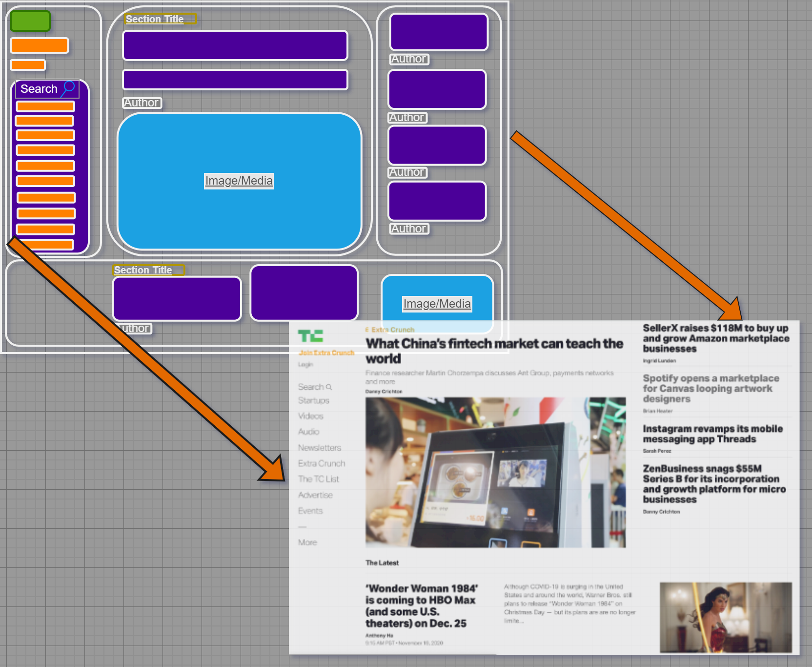This screenshot has height=667, width=812.
Task: Select the topmost orange bar under Search
Action: (45, 106)
